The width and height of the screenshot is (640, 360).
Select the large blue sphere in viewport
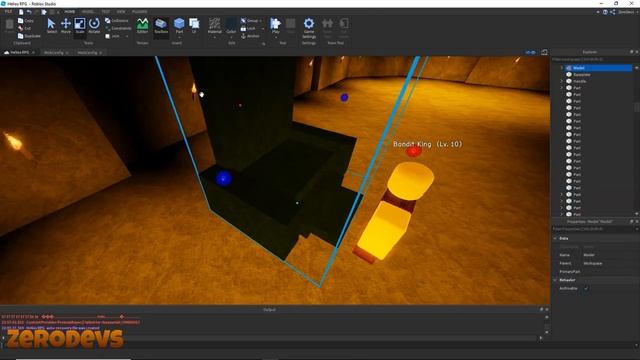(x=223, y=178)
